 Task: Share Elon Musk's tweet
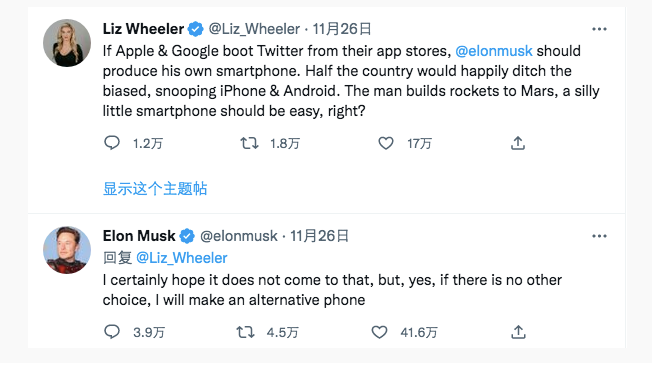[518, 332]
